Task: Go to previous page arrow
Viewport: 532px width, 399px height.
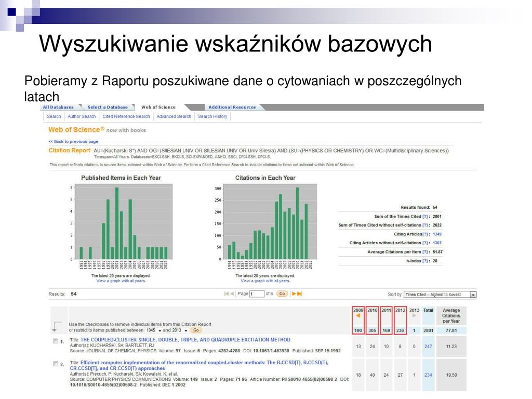Action: (232, 294)
